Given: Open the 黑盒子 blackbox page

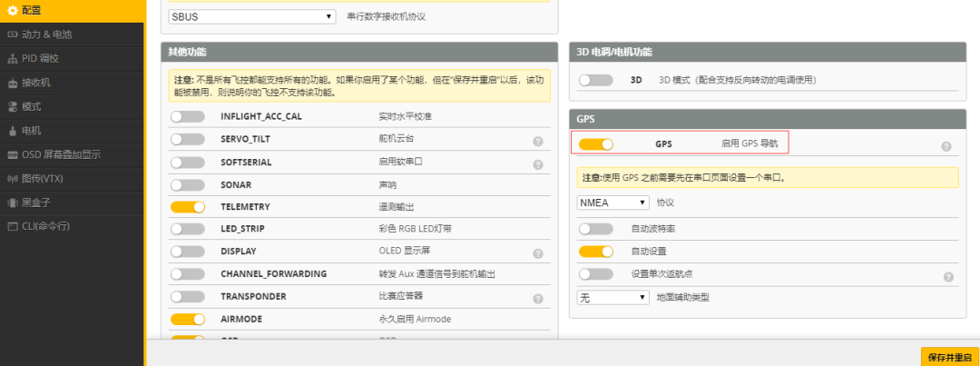Looking at the screenshot, I should click(36, 202).
